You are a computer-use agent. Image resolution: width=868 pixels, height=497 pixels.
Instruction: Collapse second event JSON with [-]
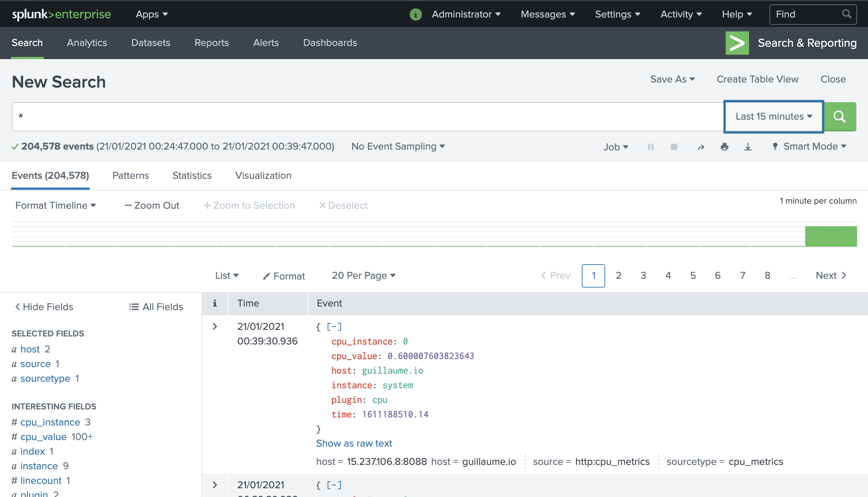point(334,485)
